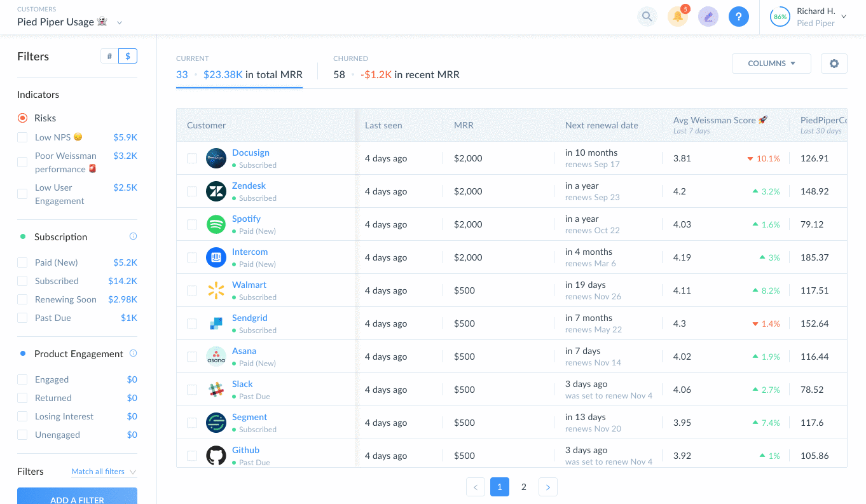This screenshot has width=866, height=504.
Task: Open the help question mark icon
Action: click(x=738, y=17)
